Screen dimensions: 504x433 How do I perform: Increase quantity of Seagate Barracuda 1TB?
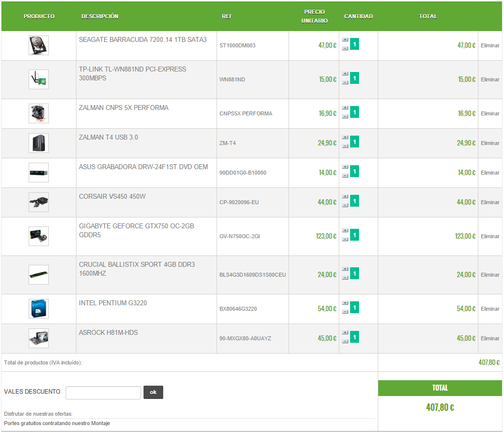coord(345,39)
